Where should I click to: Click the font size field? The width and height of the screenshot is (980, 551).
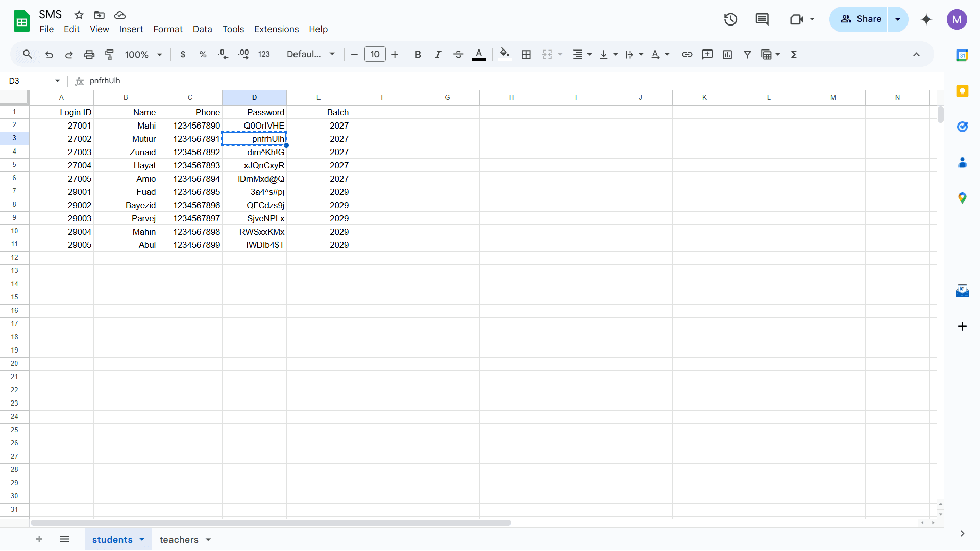coord(375,54)
